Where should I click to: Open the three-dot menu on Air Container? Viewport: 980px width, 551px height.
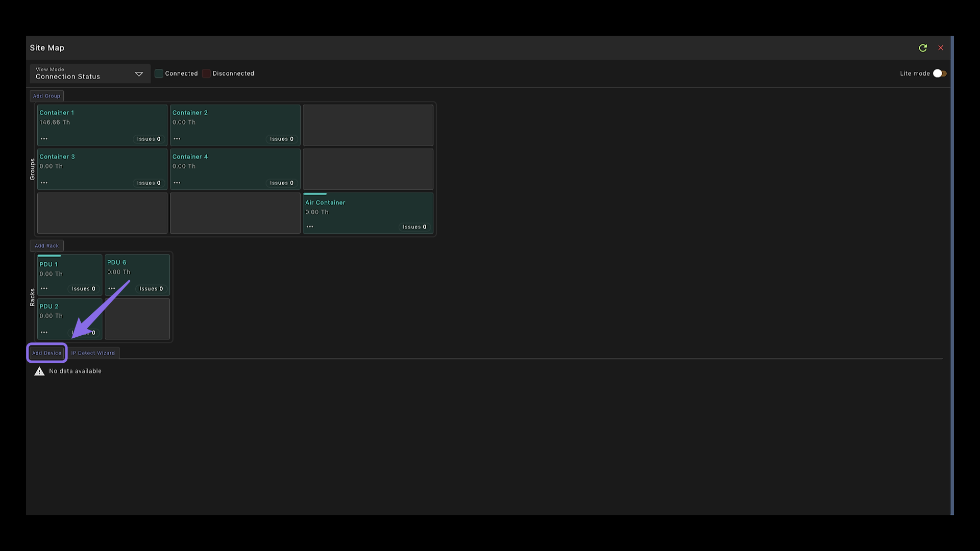(x=310, y=227)
